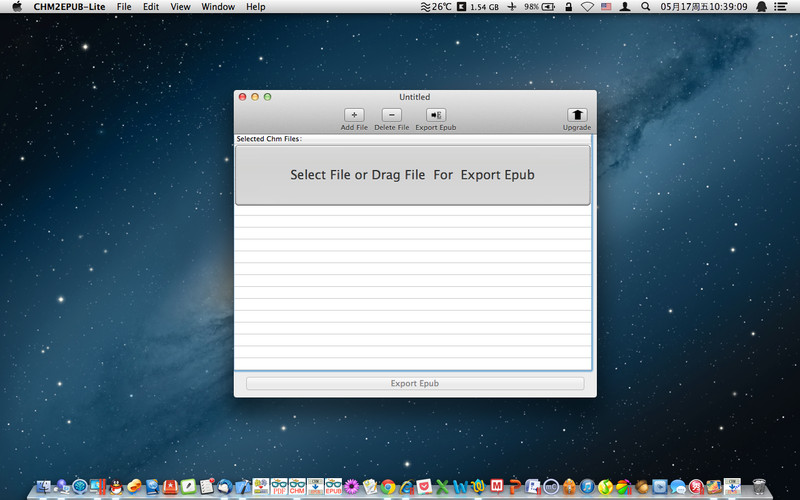The width and height of the screenshot is (800, 500).
Task: Open the Window menu
Action: coord(218,7)
